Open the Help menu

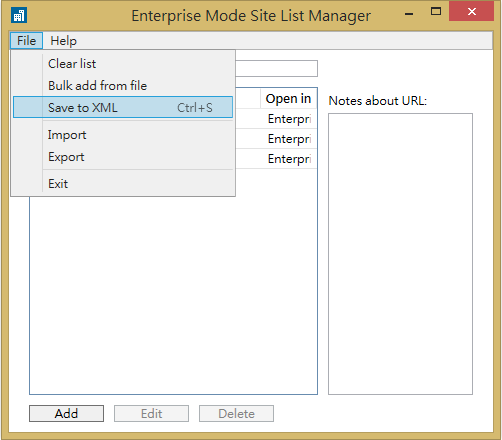[63, 41]
